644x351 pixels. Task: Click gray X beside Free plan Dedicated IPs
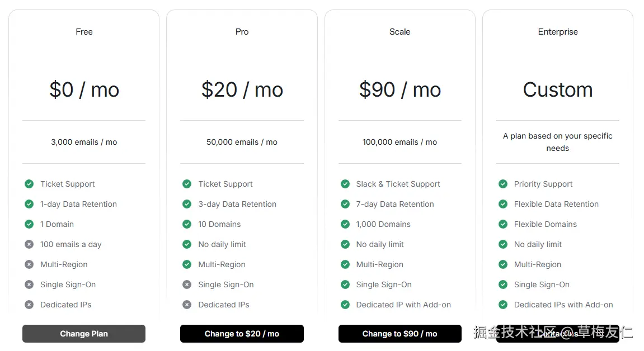tap(29, 305)
